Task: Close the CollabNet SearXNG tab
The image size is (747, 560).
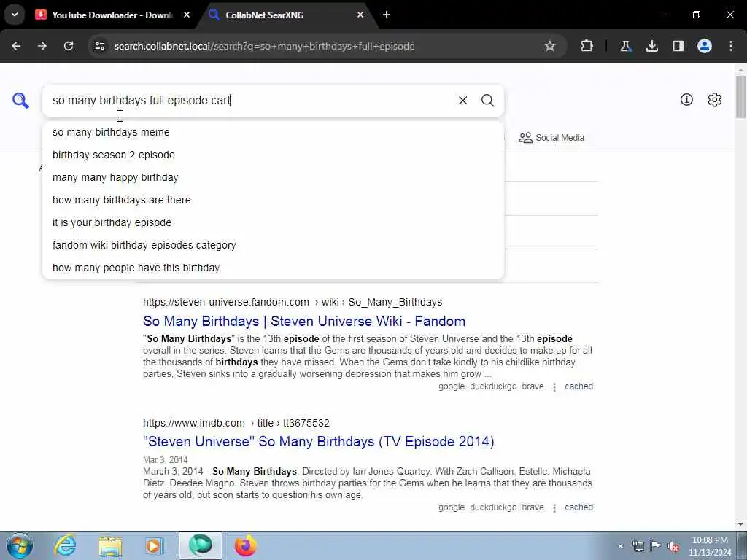Action: [x=360, y=15]
